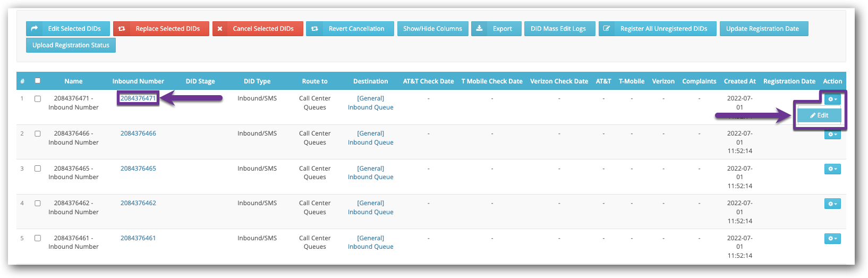
Task: Click the T Mobile Check Date header
Action: (x=492, y=81)
